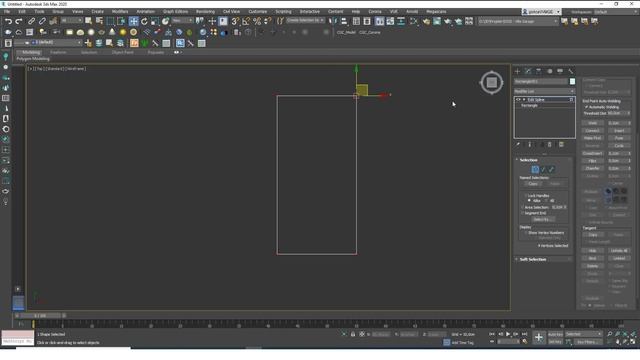Open the Modifiers menu
Screen dimensions: 640x360
(120, 12)
